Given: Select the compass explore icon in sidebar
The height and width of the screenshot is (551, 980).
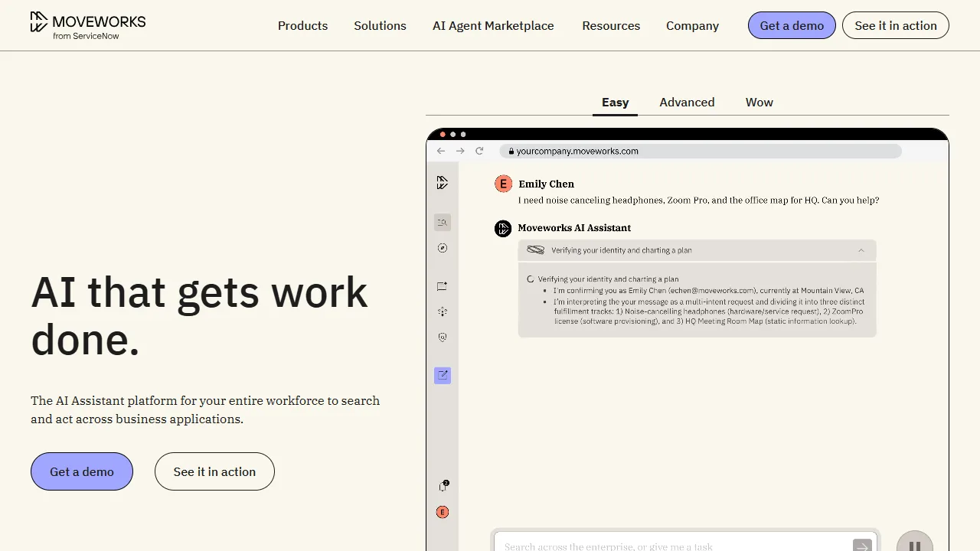Looking at the screenshot, I should 443,248.
